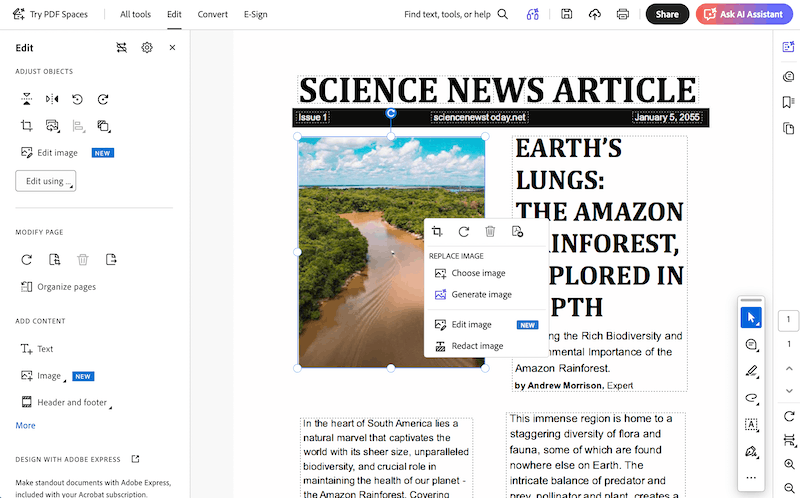Select the Crop tool in Edit panel
Image resolution: width=800 pixels, height=498 pixels.
pos(27,126)
